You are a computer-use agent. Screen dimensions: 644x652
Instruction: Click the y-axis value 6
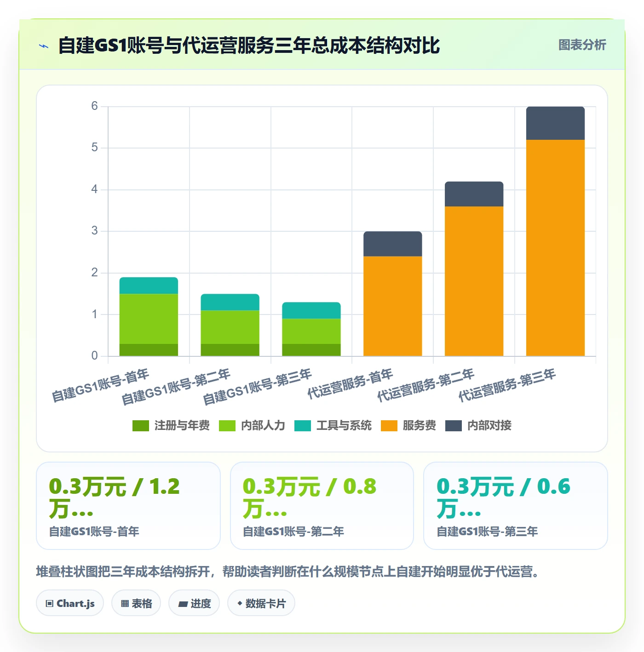[94, 106]
